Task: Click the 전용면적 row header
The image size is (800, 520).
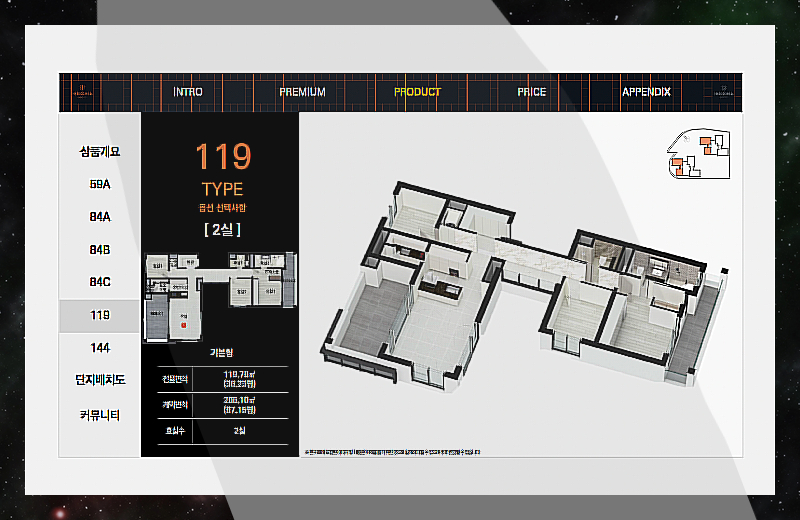Action: (x=174, y=379)
